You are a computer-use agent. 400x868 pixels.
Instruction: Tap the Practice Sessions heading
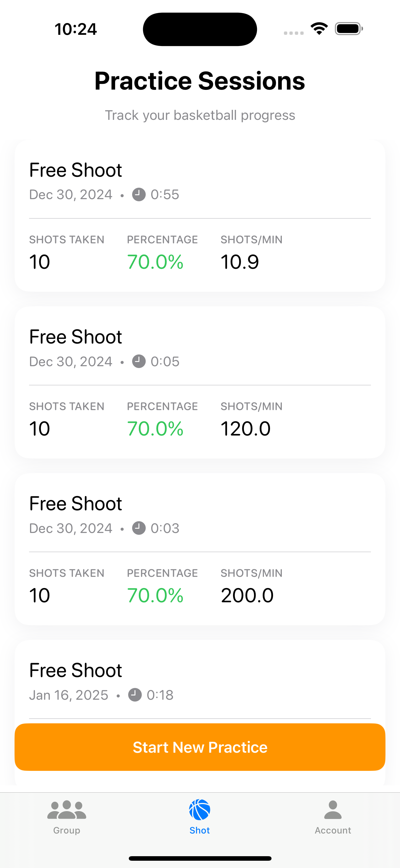point(200,81)
